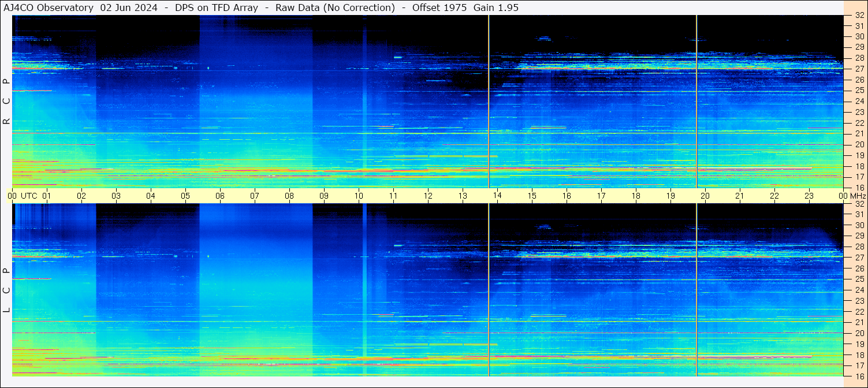
Task: Select hour "22" on the UTC time axis
Action: [x=774, y=196]
